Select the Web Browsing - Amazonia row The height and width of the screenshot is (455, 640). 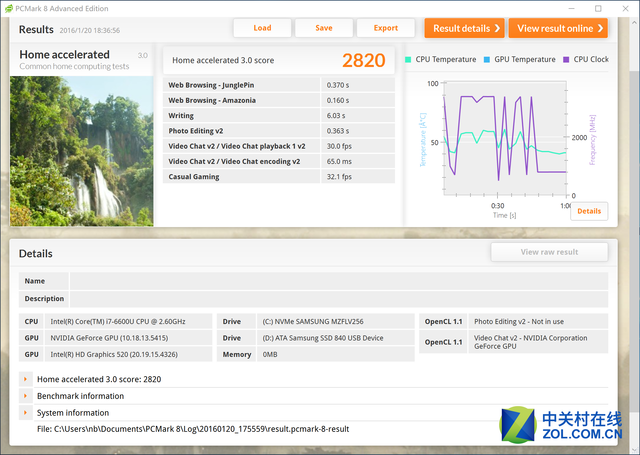pyautogui.click(x=279, y=100)
